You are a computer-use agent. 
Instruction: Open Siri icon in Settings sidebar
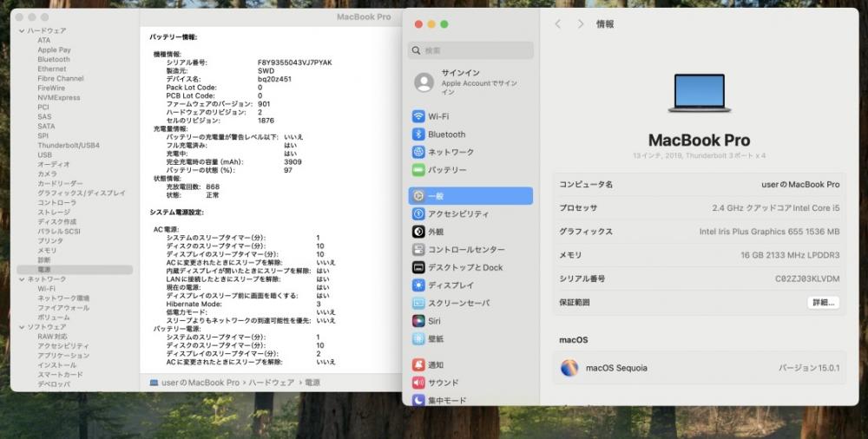tap(418, 320)
